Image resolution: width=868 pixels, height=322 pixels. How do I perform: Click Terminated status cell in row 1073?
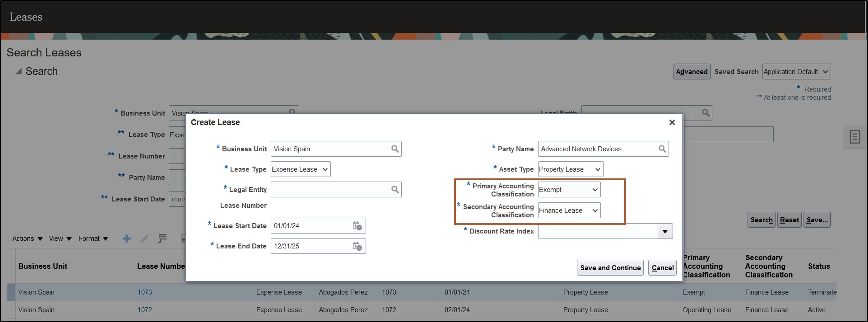pos(822,292)
